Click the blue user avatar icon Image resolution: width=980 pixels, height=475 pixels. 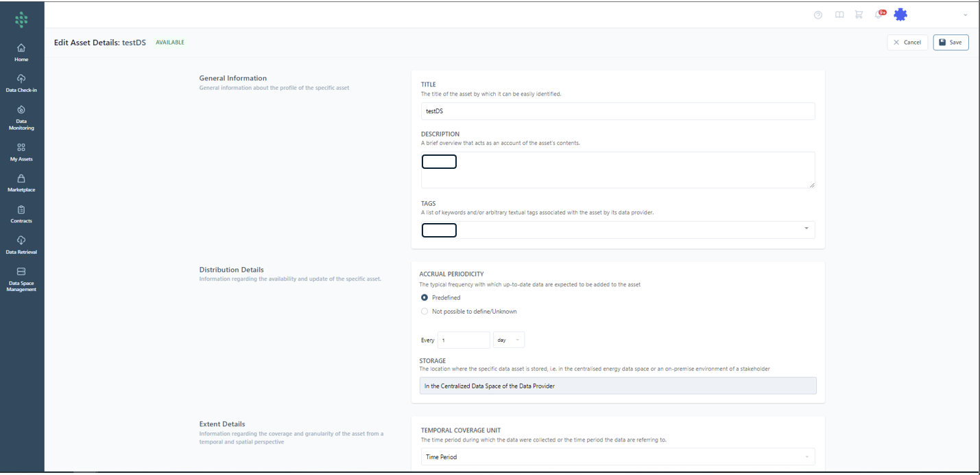click(x=900, y=14)
